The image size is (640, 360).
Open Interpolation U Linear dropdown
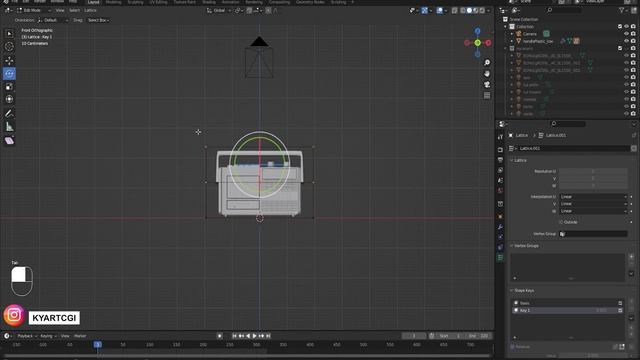tap(593, 197)
